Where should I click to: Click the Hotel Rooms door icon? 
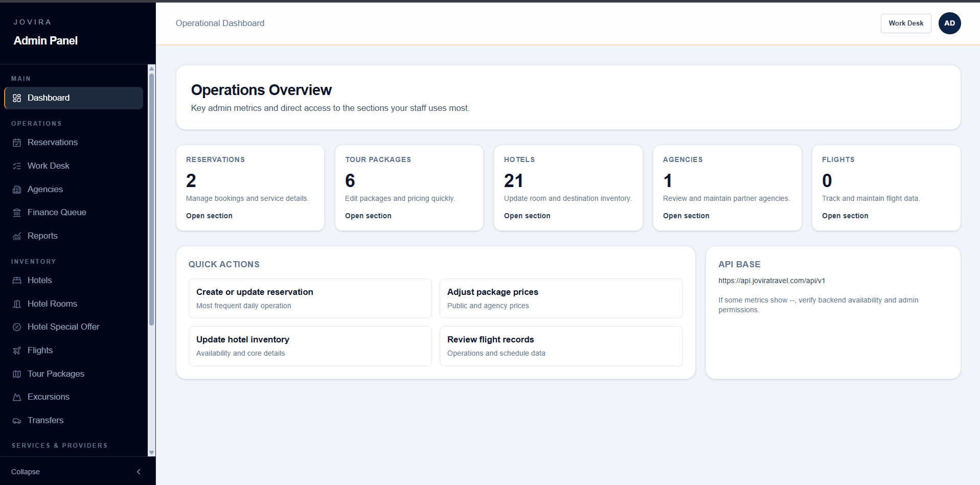pyautogui.click(x=17, y=304)
